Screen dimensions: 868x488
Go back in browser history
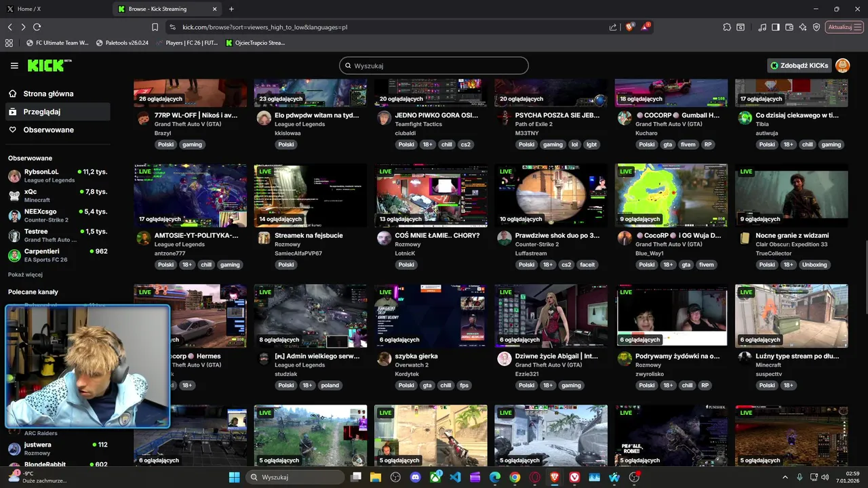pyautogui.click(x=9, y=27)
